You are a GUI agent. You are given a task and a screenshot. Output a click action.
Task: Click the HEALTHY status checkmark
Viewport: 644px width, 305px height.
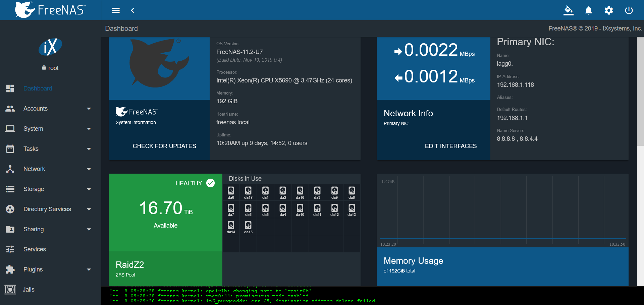210,183
